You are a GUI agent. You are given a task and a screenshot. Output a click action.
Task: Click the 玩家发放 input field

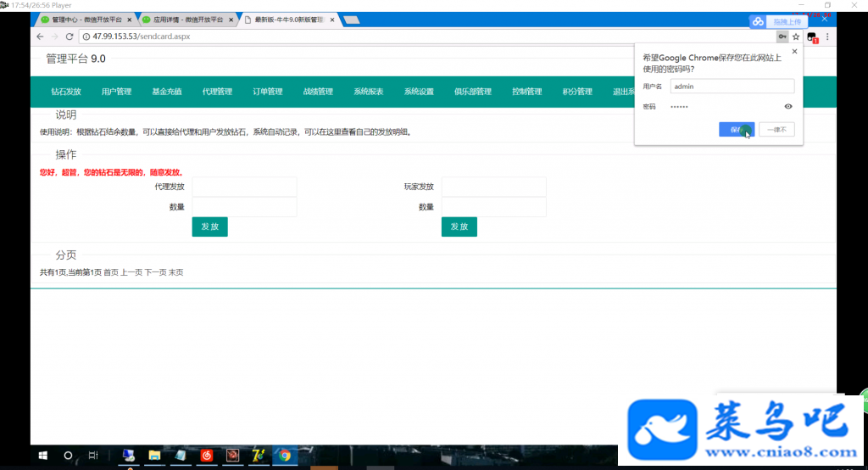tap(494, 187)
